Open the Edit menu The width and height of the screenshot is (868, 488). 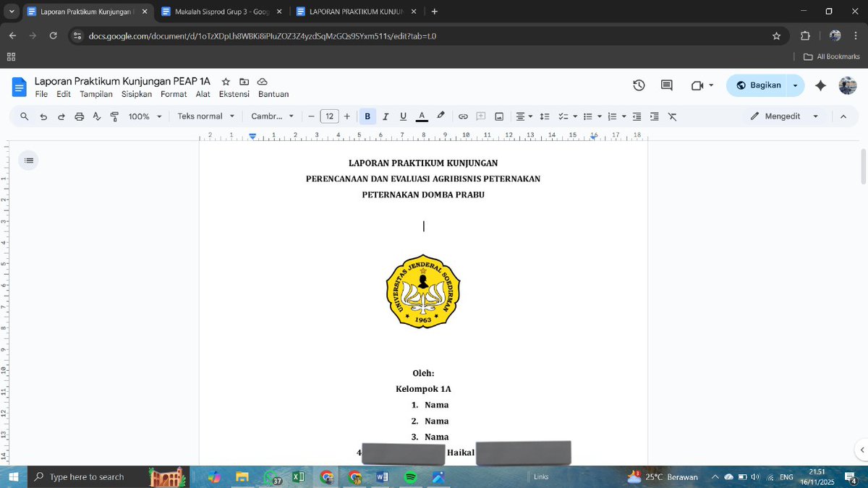[x=64, y=94]
